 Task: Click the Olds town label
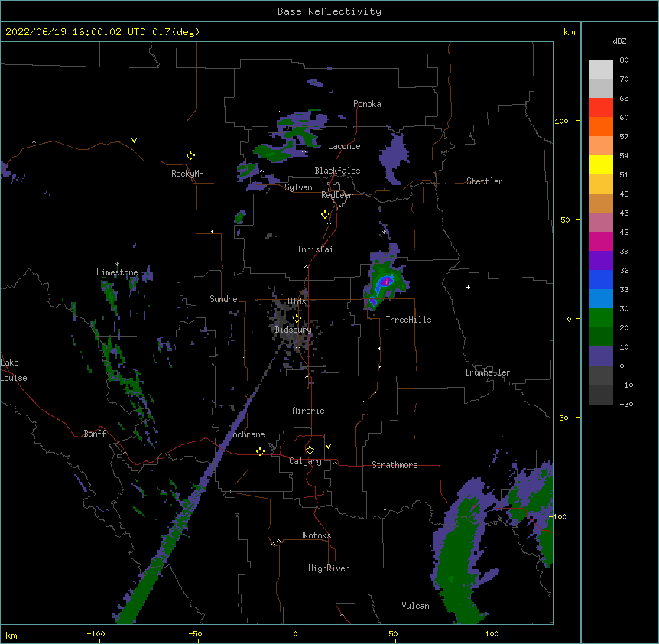pyautogui.click(x=297, y=301)
